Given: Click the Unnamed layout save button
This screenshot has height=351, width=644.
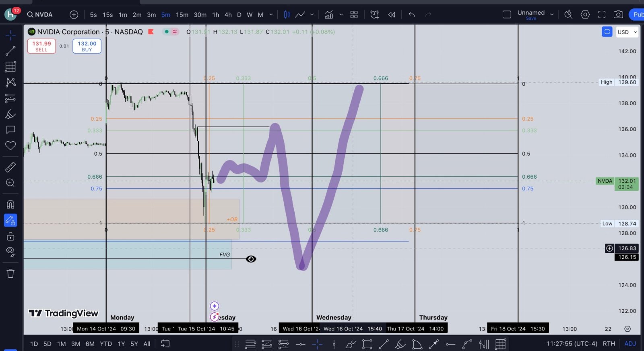Looking at the screenshot, I should (x=531, y=15).
